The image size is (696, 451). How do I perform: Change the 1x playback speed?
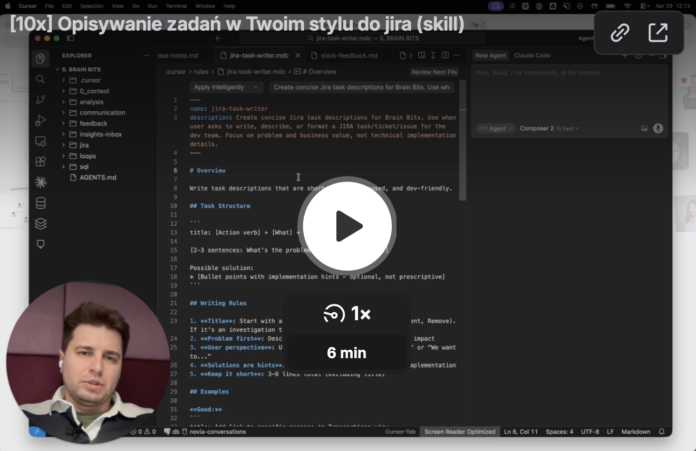pos(347,314)
